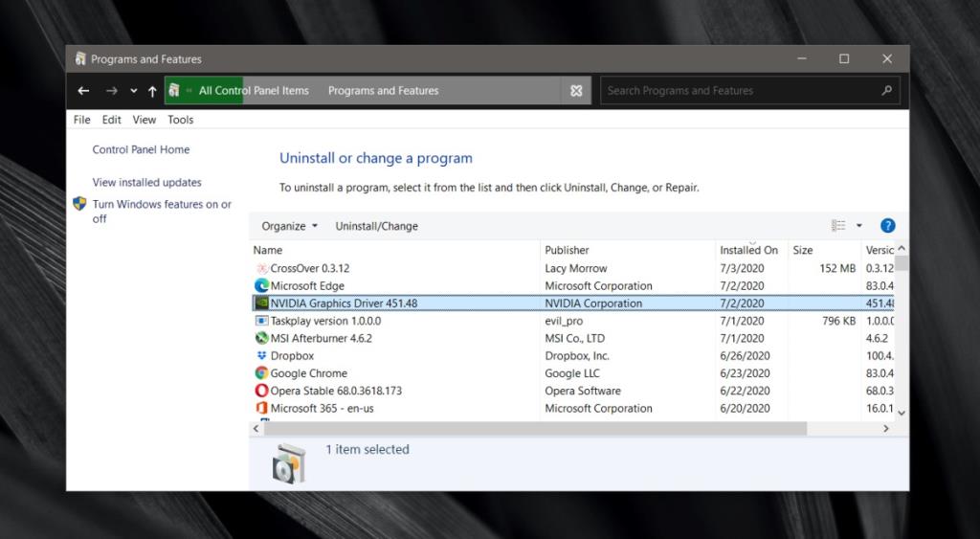Select the Microsoft Edge icon entry
This screenshot has width=980, height=539.
point(261,286)
